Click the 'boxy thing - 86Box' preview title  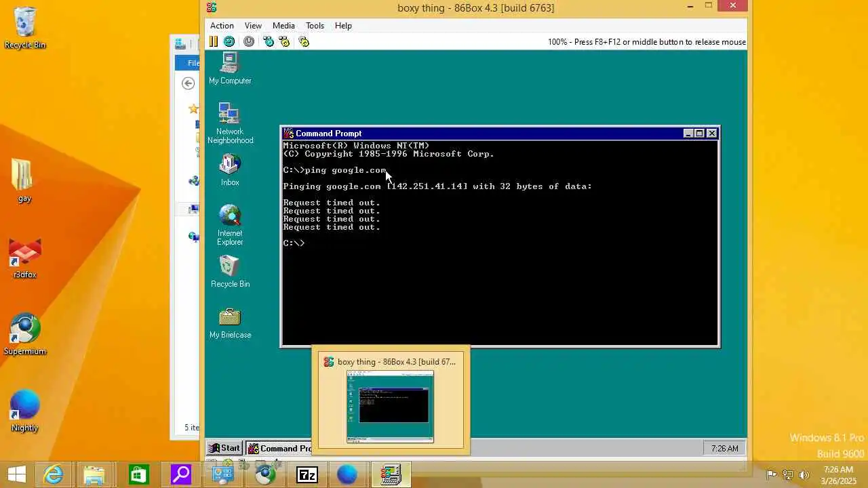pyautogui.click(x=396, y=362)
